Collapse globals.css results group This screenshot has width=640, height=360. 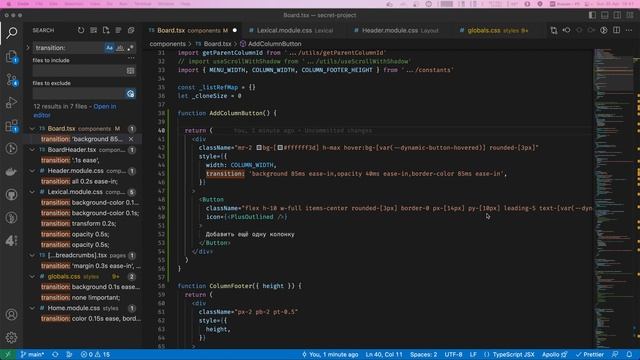point(32,276)
